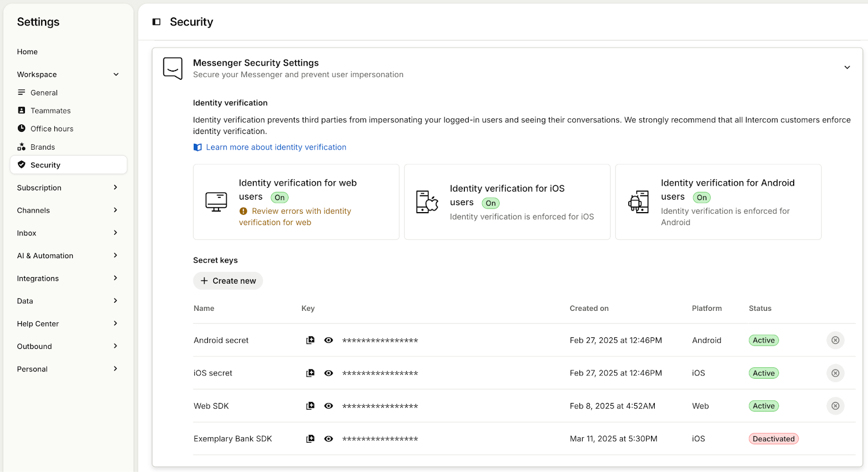Viewport: 868px width, 472px height.
Task: Copy the Web SDK key
Action: pos(310,406)
